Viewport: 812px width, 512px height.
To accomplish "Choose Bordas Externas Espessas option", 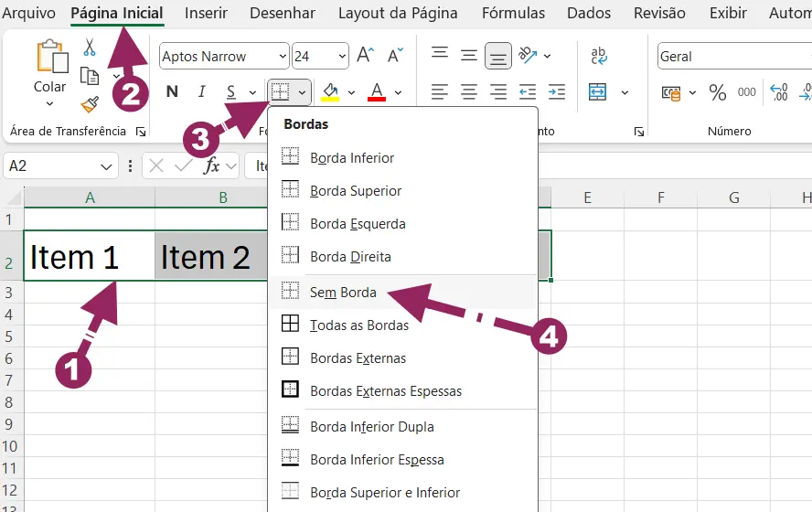I will (x=403, y=391).
